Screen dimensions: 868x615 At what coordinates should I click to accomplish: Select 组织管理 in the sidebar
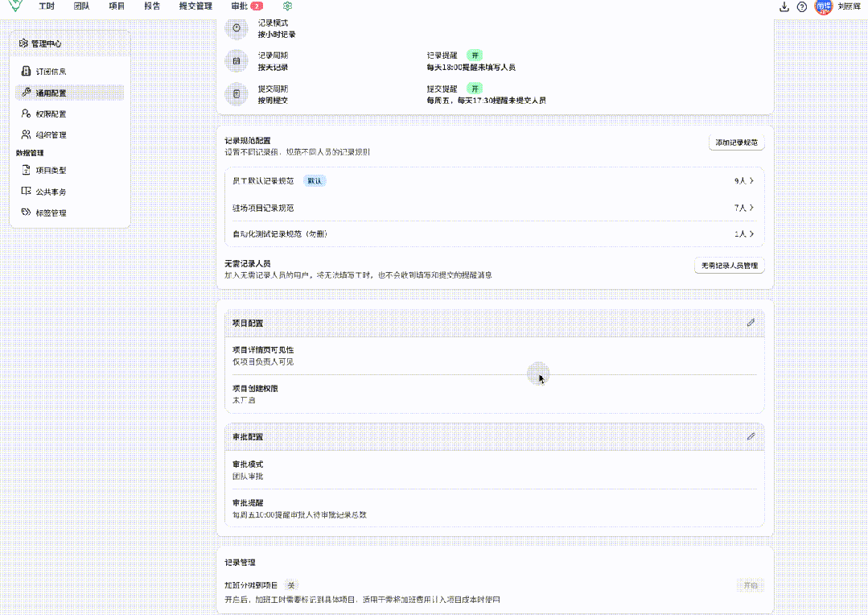(70, 135)
